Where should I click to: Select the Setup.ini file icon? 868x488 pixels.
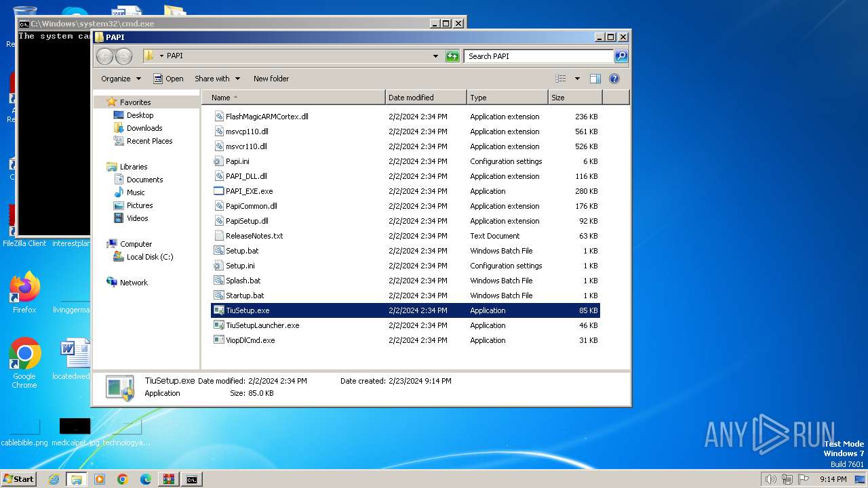[x=219, y=266]
